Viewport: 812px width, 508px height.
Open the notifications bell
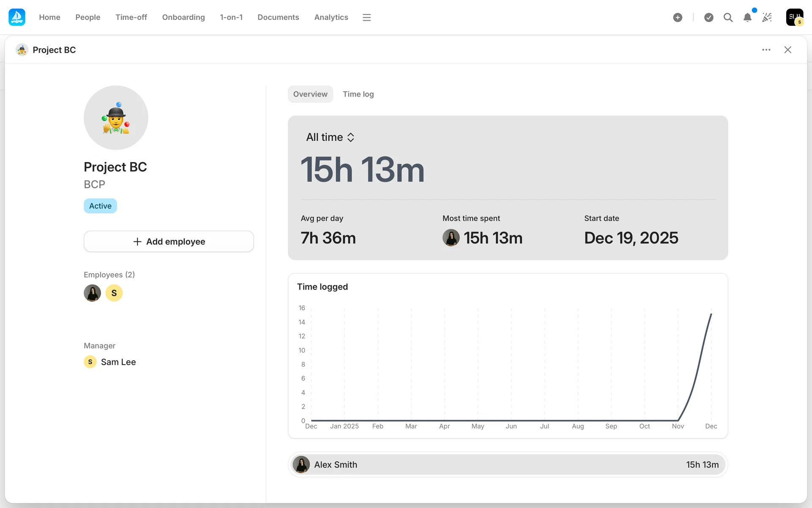click(x=747, y=17)
